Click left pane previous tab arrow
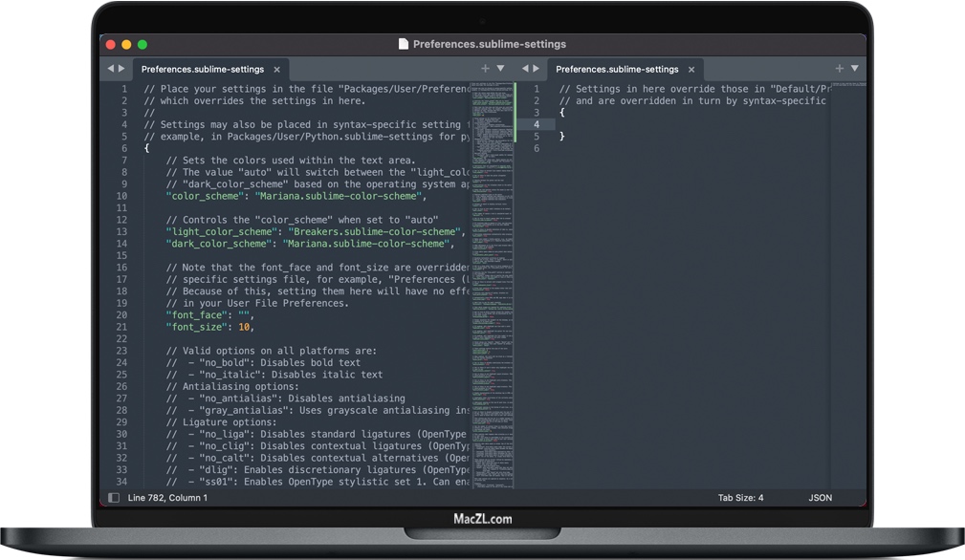The height and width of the screenshot is (560, 965). tap(110, 69)
